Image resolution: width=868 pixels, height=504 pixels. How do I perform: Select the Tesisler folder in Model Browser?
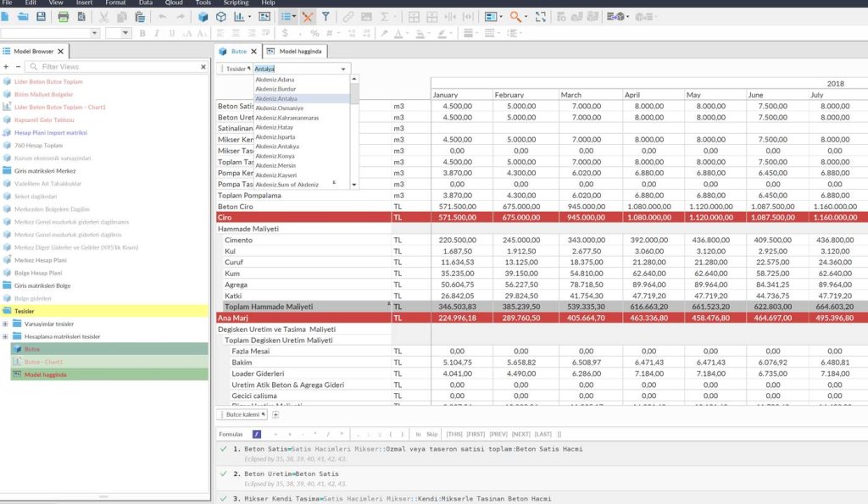[104, 311]
